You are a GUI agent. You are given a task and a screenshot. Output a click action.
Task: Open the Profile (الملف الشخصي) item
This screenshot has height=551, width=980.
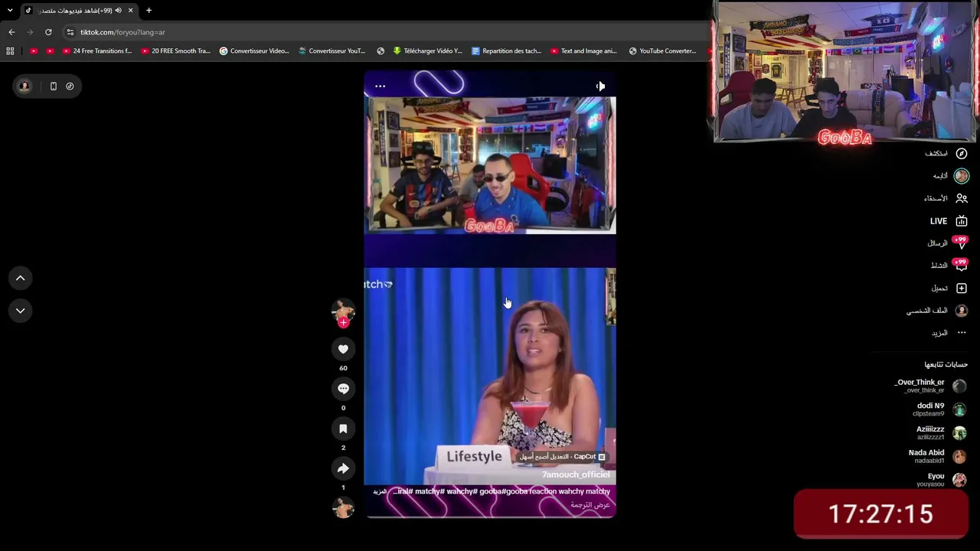938,311
